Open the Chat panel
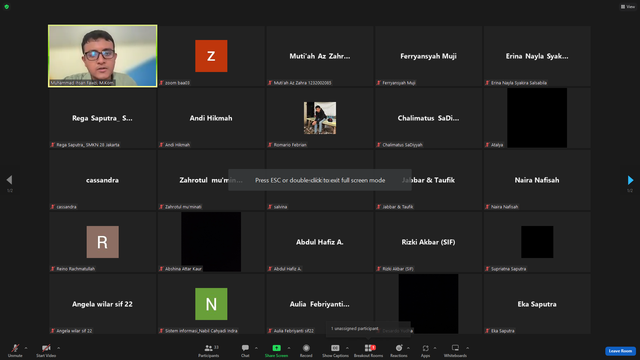Screen dimensions: 640x360 tap(245, 350)
